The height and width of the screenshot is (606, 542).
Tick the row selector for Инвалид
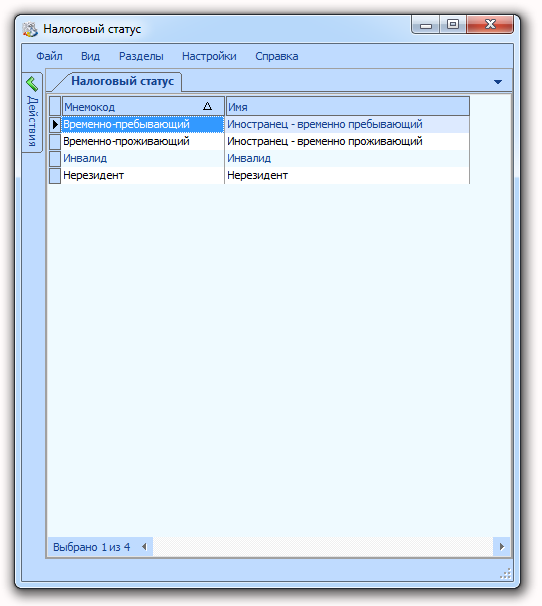coord(55,158)
